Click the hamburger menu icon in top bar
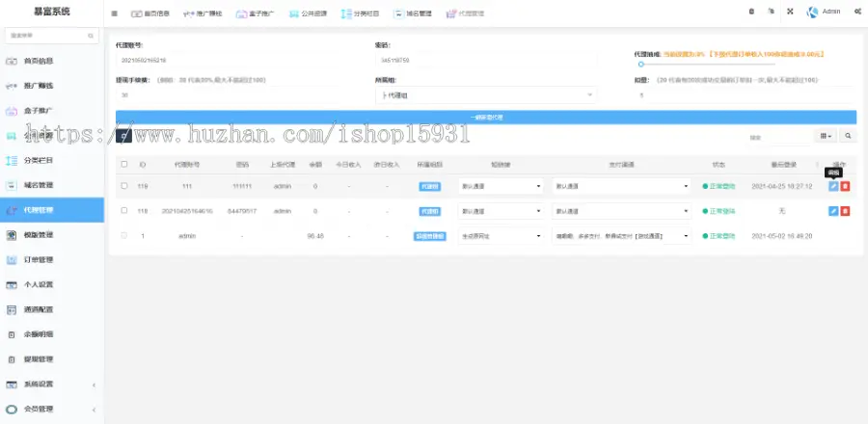Viewport: 868px width, 424px height. click(115, 13)
